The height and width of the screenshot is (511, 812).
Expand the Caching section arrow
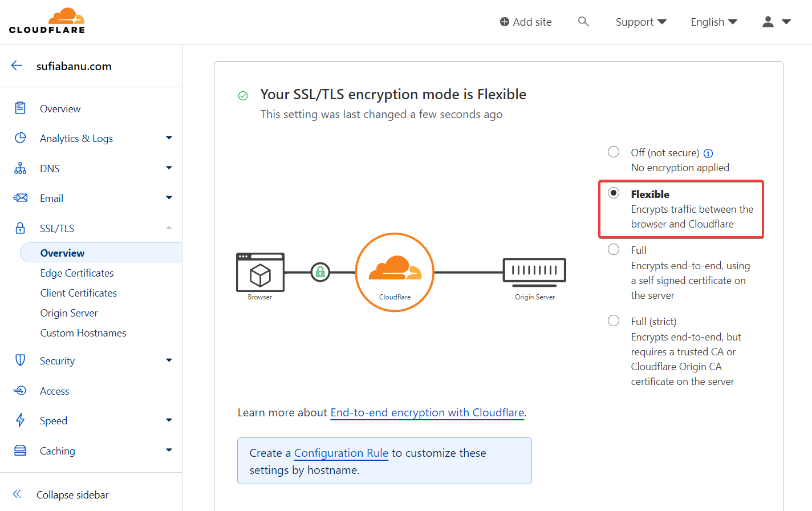click(x=169, y=450)
